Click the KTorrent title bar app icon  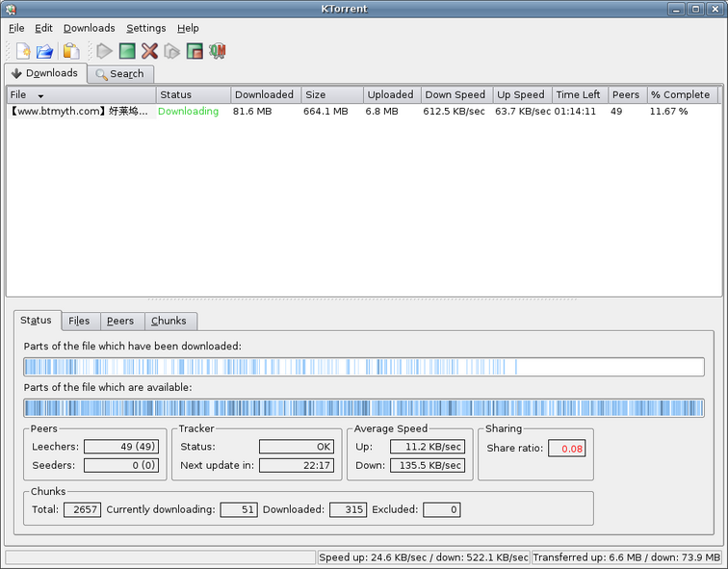[x=11, y=9]
